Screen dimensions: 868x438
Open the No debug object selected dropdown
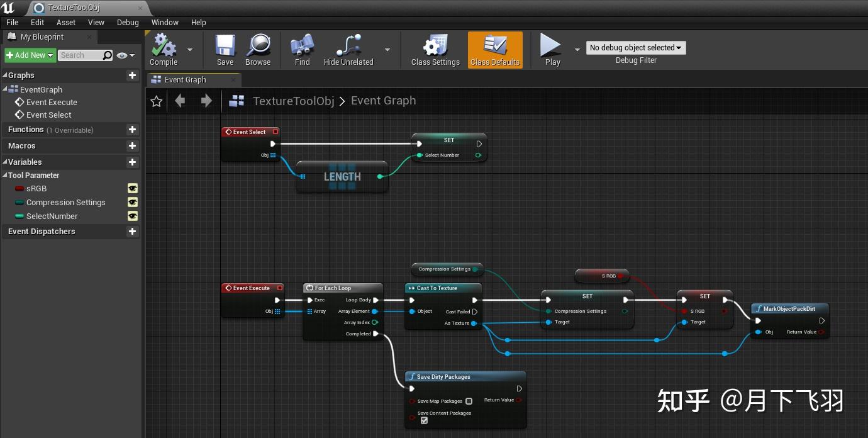[x=635, y=47]
